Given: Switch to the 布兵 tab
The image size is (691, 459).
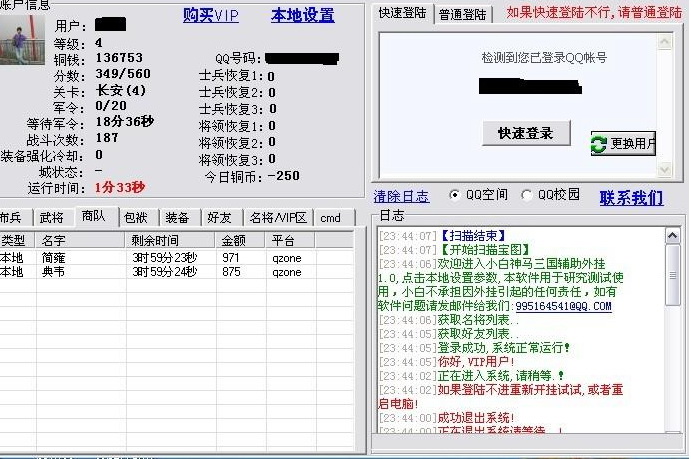Looking at the screenshot, I should (x=13, y=218).
